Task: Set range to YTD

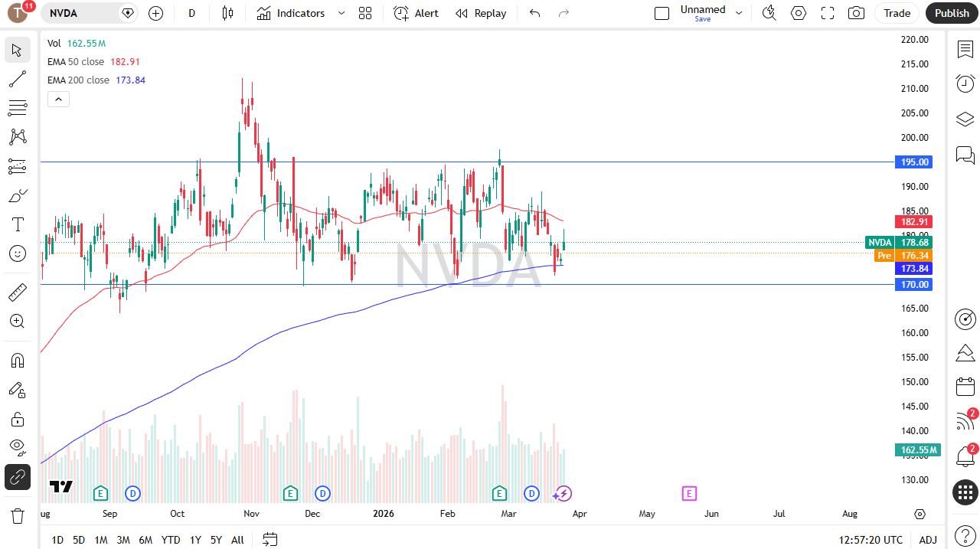Action: tap(171, 540)
